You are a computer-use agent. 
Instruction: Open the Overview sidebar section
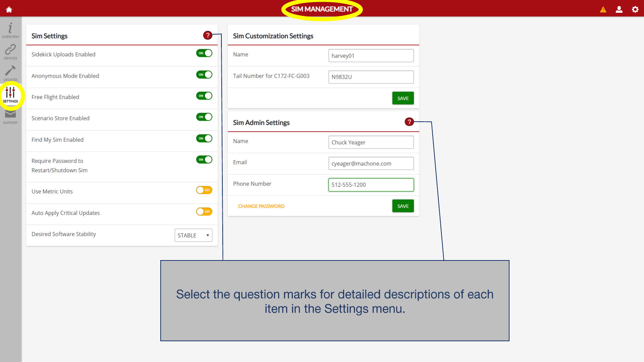tap(10, 30)
